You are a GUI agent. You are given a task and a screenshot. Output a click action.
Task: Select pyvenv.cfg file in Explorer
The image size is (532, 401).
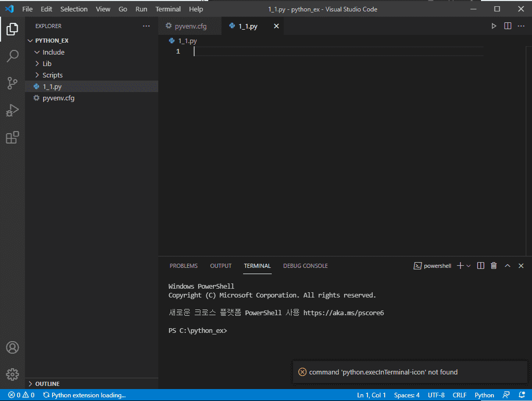(58, 98)
